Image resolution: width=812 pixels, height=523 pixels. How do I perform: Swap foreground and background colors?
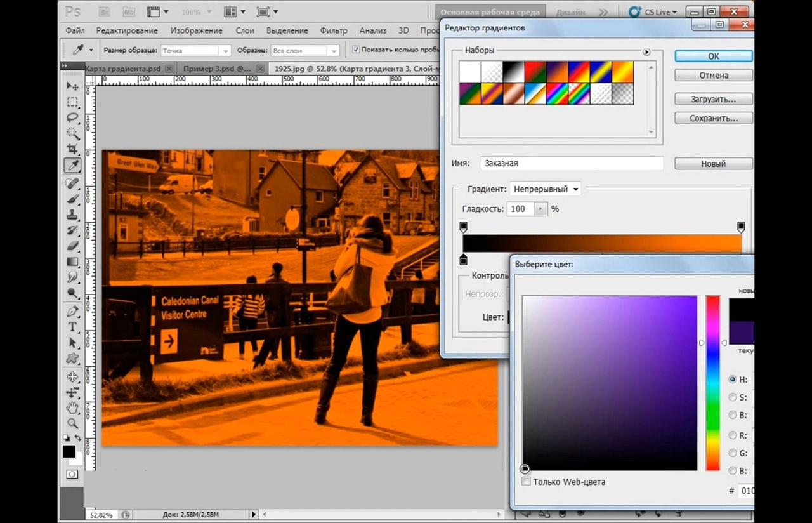78,438
